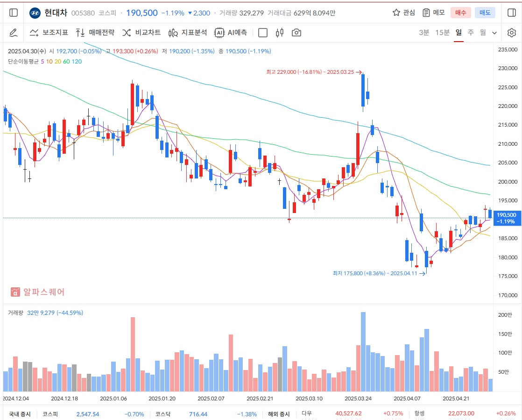Click the stock code 005380

point(83,13)
